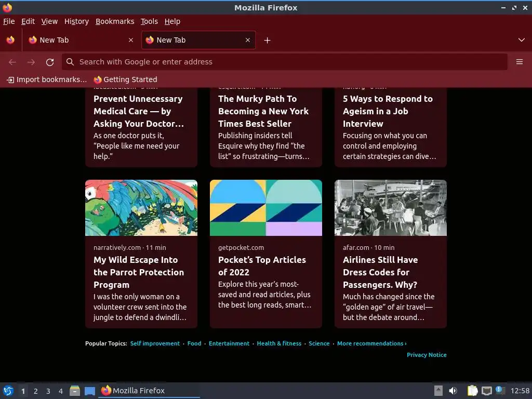Click 'Publishing insiders tell Esquire' description text
Viewport: 532px width, 399px height.
tap(263, 146)
